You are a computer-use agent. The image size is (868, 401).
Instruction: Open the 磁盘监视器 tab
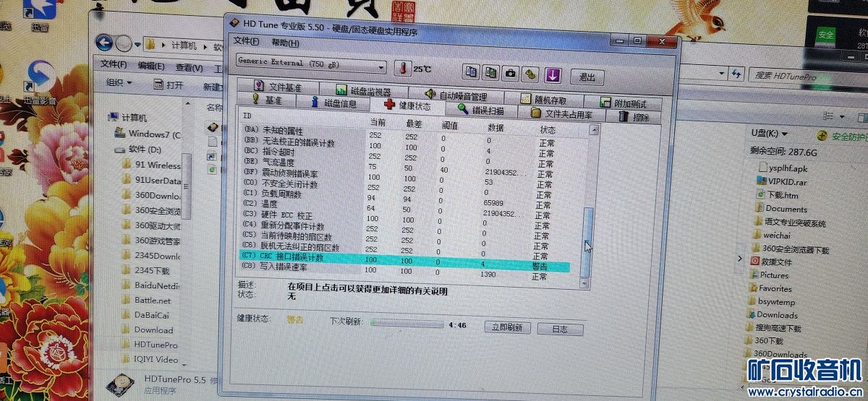(363, 90)
